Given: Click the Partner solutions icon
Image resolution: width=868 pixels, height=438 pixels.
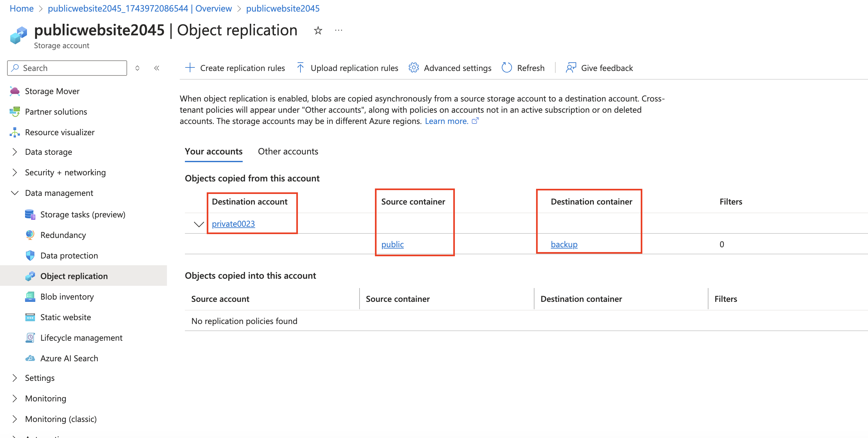Looking at the screenshot, I should [14, 112].
